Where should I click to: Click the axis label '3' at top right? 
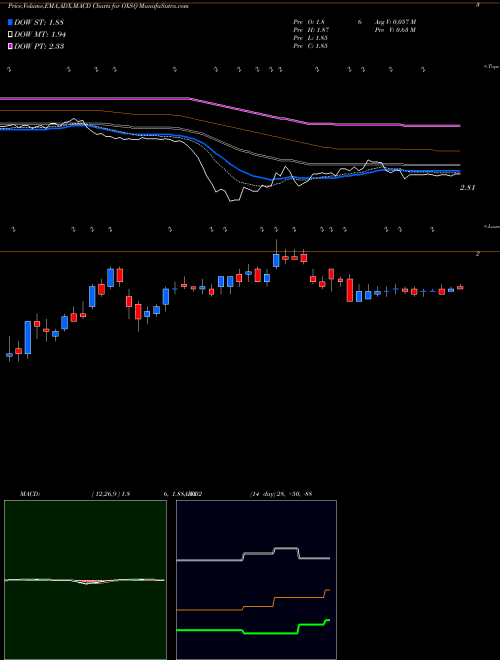[x=478, y=5]
